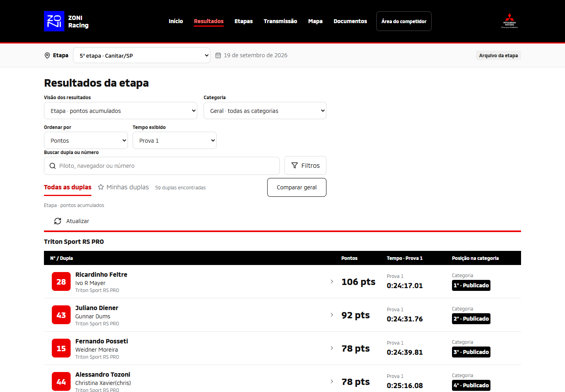Viewport: 565px width, 392px height.
Task: Click the ZONI Racing logo
Action: [x=66, y=21]
